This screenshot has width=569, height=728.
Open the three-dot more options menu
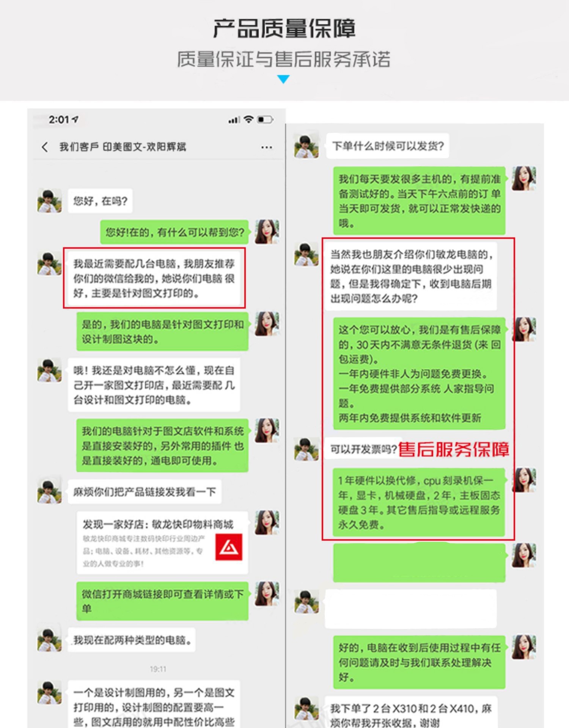267,147
